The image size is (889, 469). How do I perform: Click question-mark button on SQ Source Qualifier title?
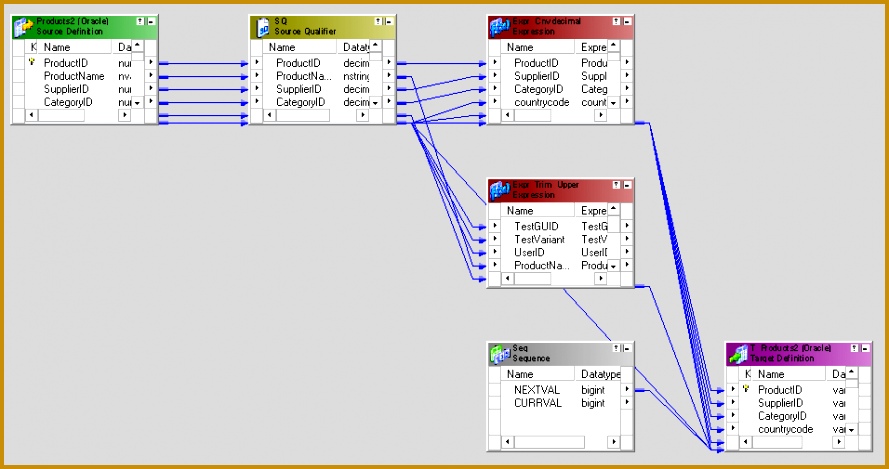pos(379,21)
